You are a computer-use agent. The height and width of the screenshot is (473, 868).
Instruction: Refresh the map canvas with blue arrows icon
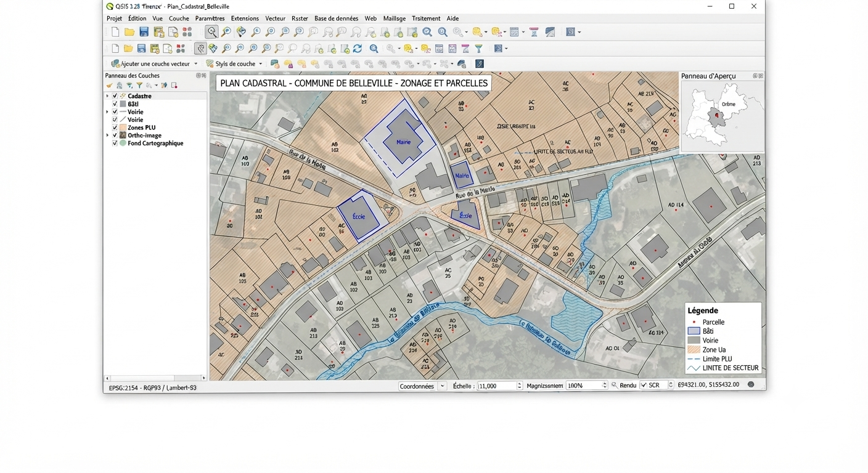click(x=358, y=49)
